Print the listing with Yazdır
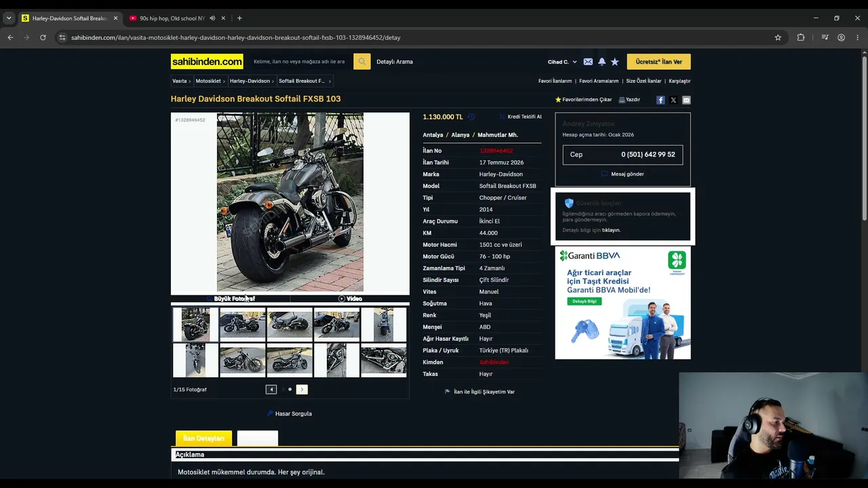The height and width of the screenshot is (488, 868). [629, 100]
